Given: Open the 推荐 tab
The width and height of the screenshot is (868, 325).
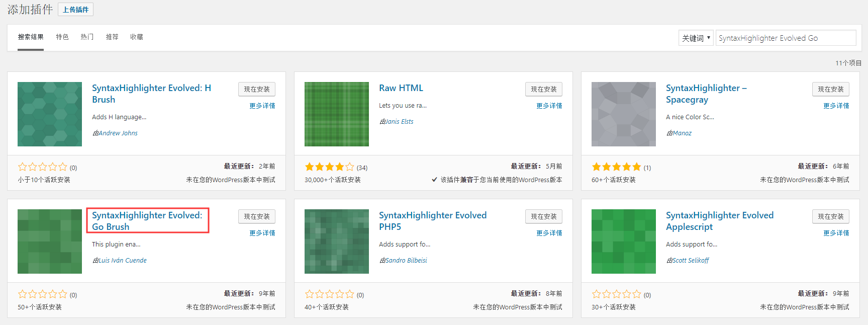Looking at the screenshot, I should (x=112, y=37).
